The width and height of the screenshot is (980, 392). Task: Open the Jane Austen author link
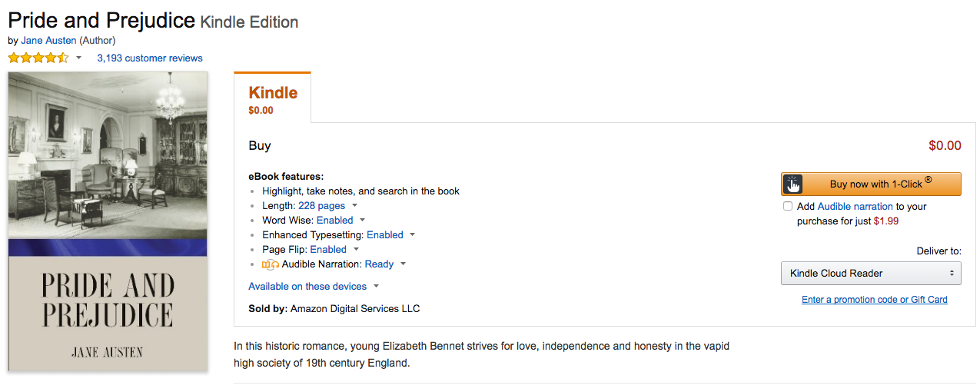coord(48,40)
